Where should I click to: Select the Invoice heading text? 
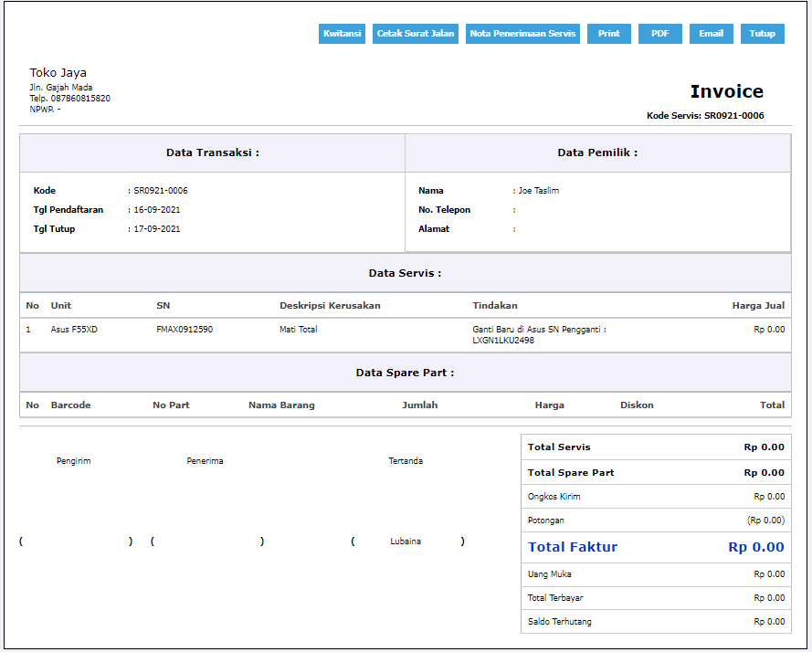point(726,91)
